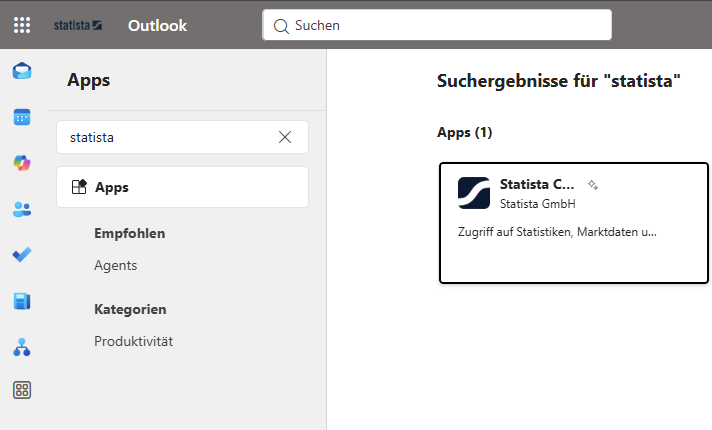
Task: Click the Apps tab icon
Action: point(79,187)
